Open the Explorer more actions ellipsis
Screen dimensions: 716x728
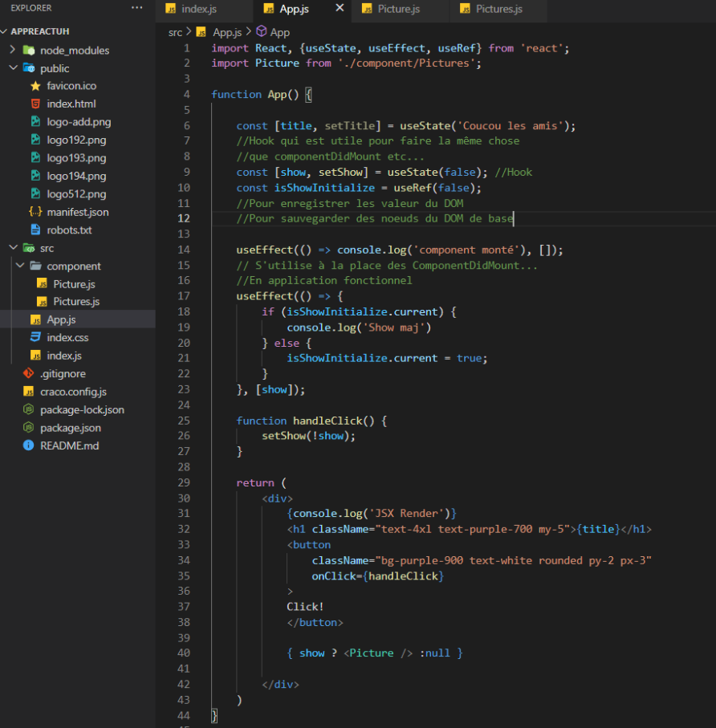point(136,8)
